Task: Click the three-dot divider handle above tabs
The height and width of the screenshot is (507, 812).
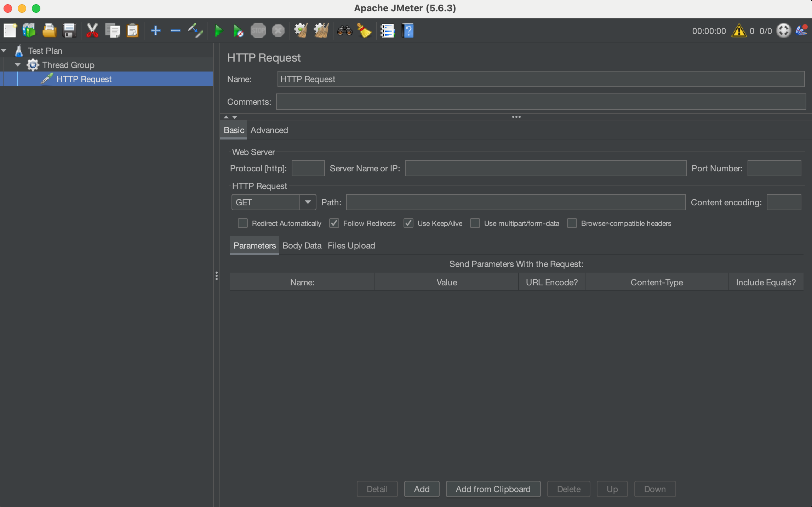Action: coord(516,117)
